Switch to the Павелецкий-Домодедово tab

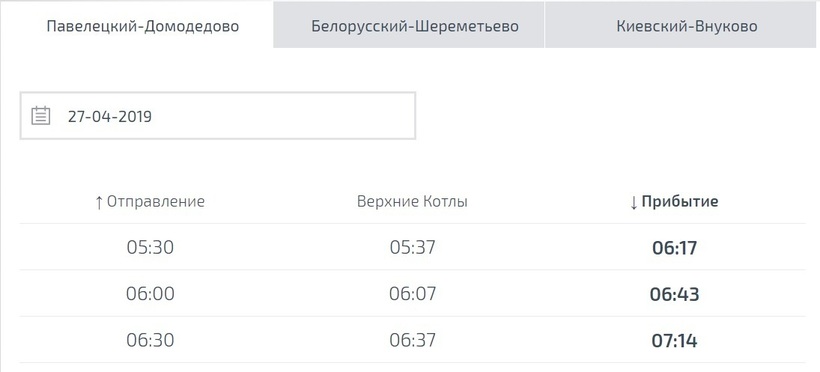[x=143, y=26]
